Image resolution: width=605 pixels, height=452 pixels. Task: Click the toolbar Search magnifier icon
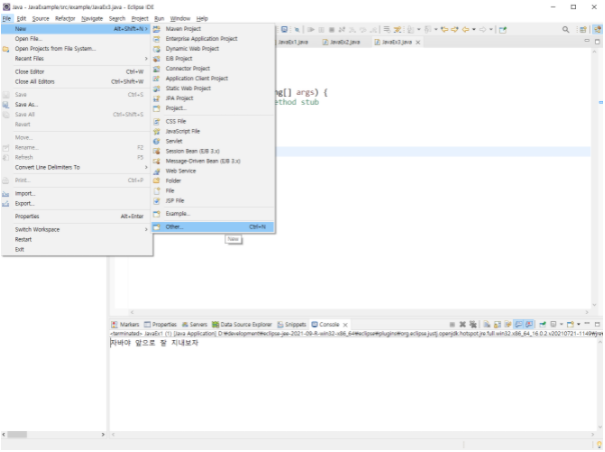coord(566,29)
